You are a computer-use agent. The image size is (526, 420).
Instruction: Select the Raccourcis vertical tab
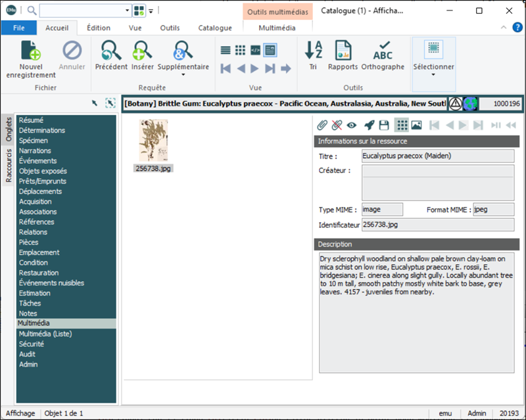pyautogui.click(x=9, y=166)
